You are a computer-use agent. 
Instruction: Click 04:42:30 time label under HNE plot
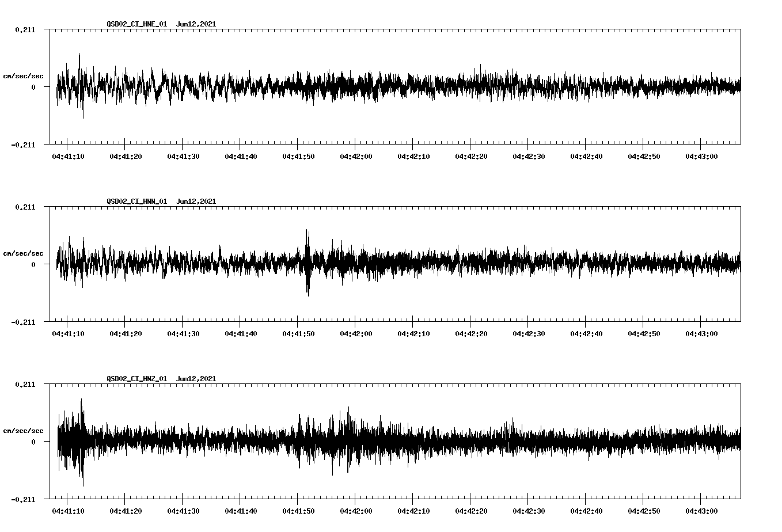click(x=529, y=157)
